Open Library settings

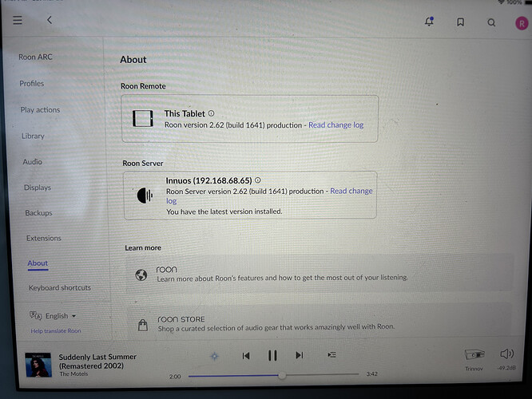tap(33, 136)
